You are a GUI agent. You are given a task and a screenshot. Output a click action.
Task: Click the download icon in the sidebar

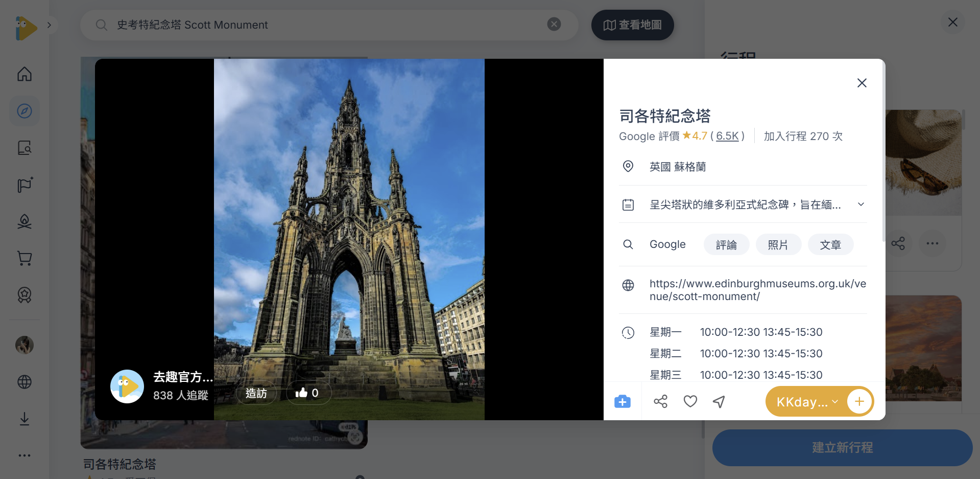tap(24, 419)
